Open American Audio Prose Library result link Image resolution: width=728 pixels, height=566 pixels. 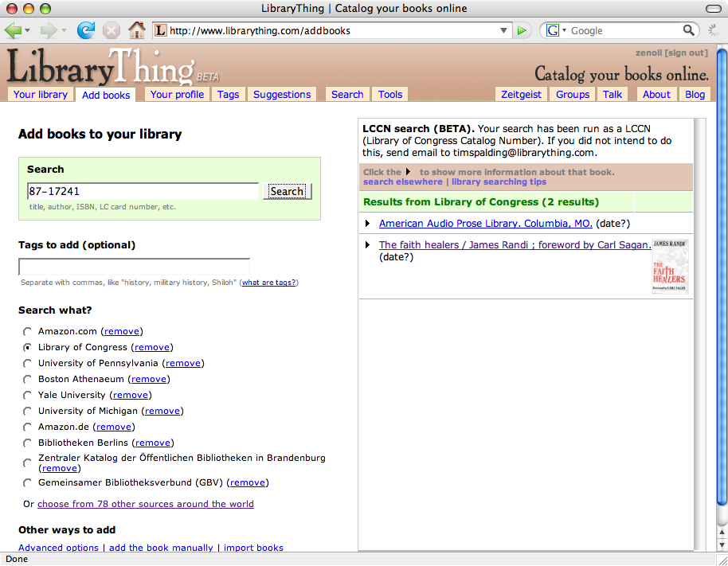(485, 224)
